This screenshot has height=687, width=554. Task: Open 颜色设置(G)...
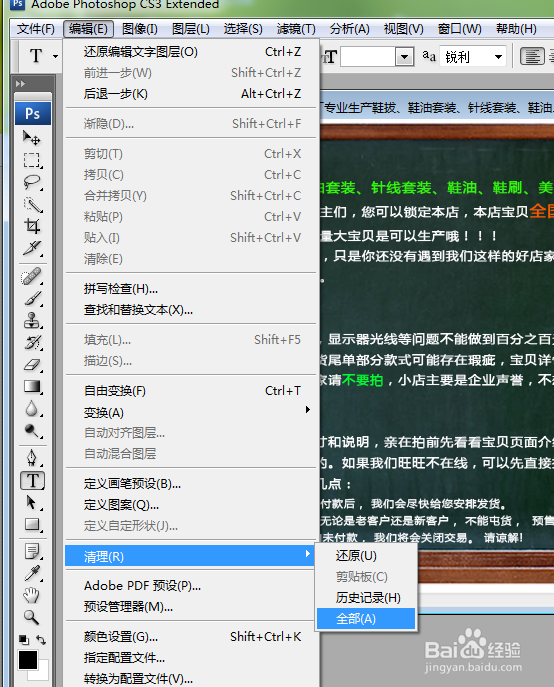[191, 636]
